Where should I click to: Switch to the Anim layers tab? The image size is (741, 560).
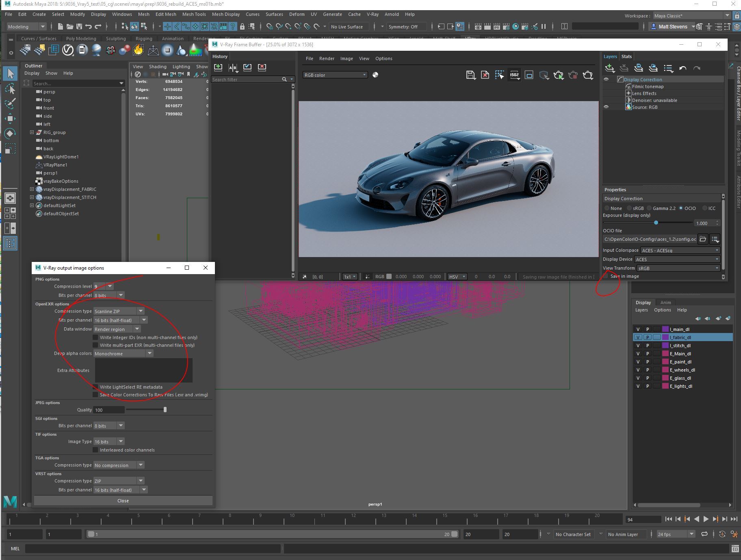665,303
